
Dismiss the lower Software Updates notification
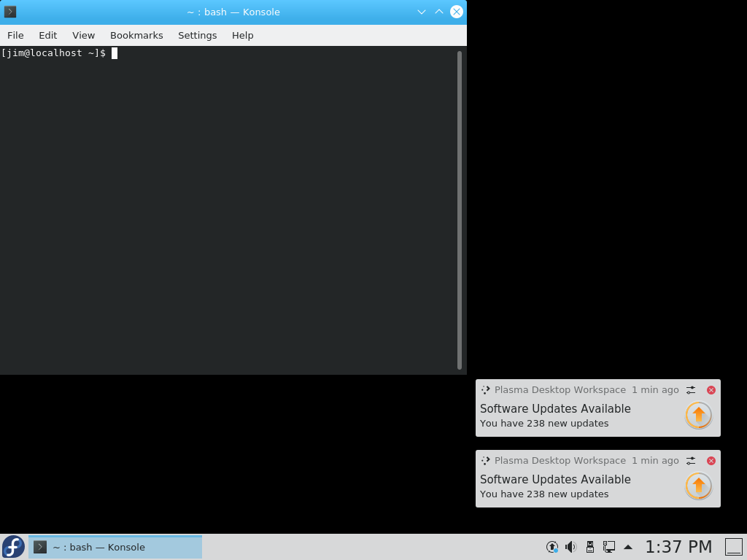tap(711, 461)
